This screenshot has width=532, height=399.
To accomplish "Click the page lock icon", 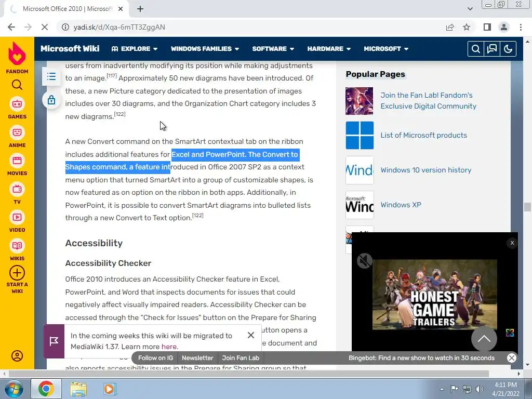I will click(x=51, y=100).
